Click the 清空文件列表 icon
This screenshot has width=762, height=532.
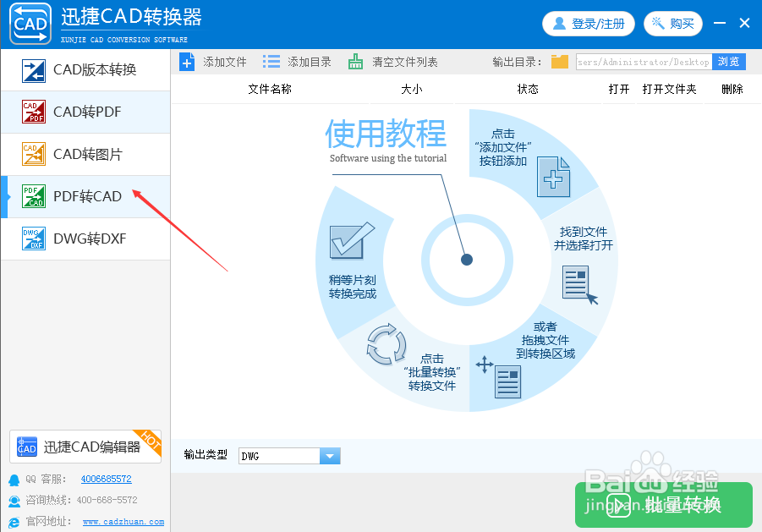point(354,61)
